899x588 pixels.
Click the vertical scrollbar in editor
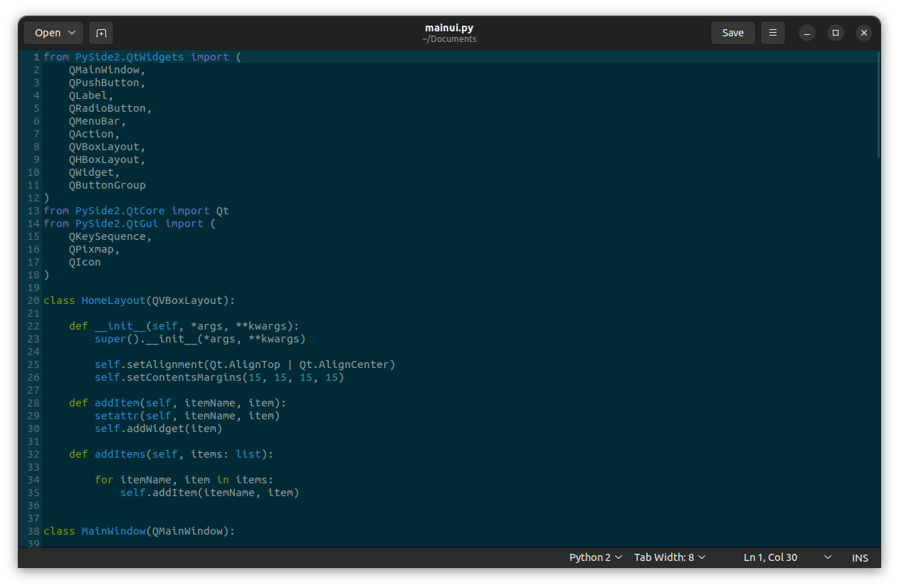(x=878, y=107)
